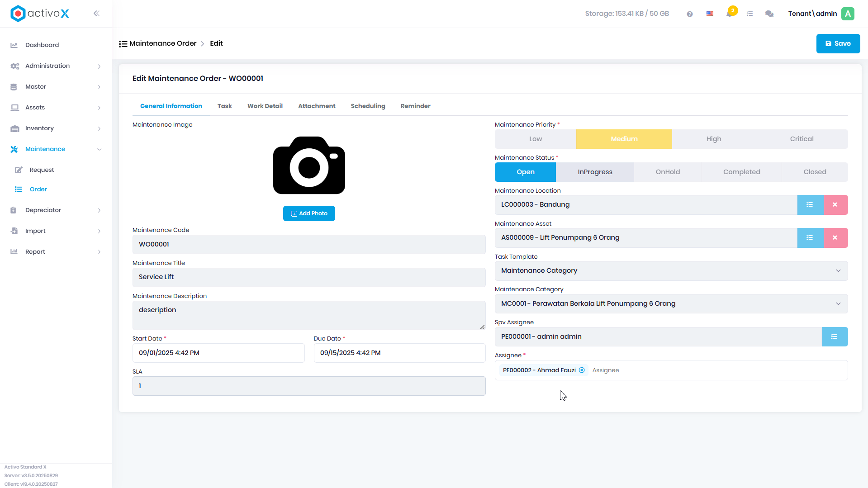Screen dimensions: 868x488
Task: Set status to Open
Action: point(526,172)
